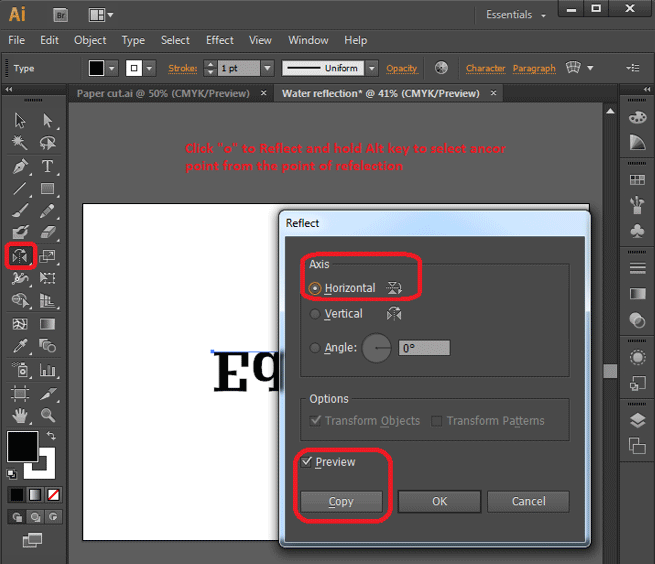Open the File menu
The image size is (655, 564).
[x=17, y=40]
